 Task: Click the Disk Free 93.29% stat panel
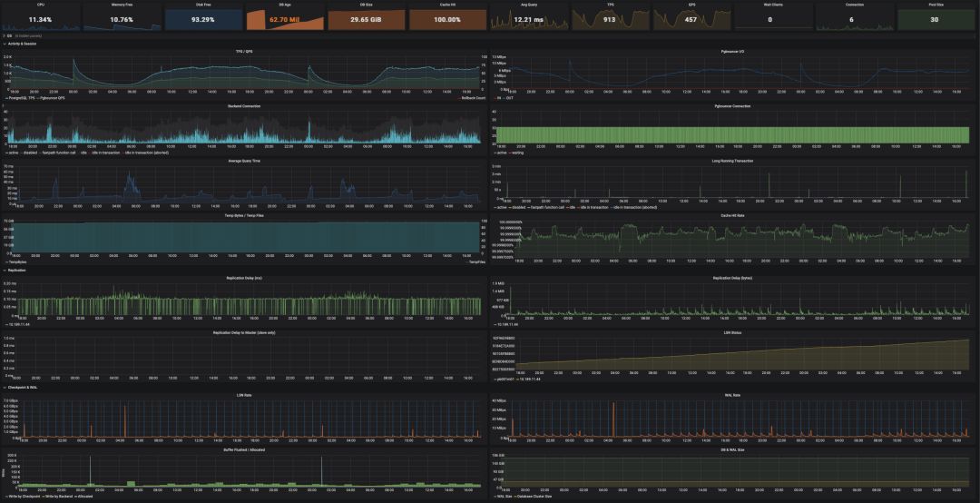point(203,18)
